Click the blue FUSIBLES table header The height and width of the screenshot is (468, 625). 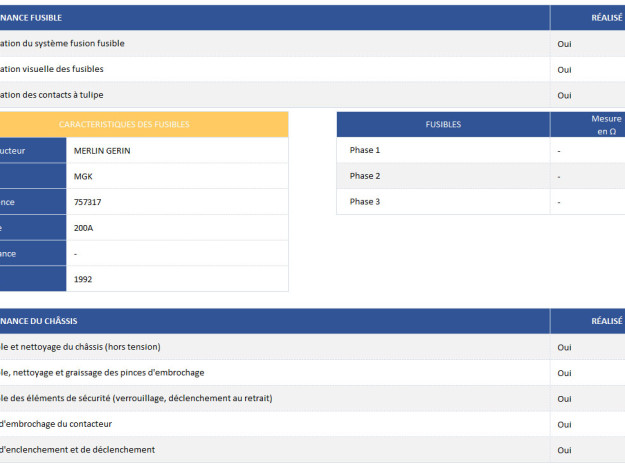pyautogui.click(x=443, y=125)
